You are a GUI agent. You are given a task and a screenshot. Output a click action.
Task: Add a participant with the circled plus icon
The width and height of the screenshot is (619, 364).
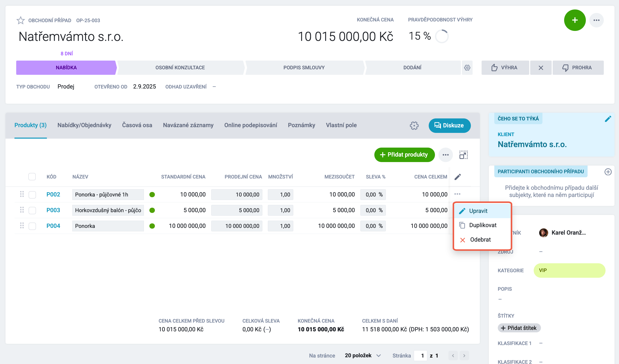608,172
